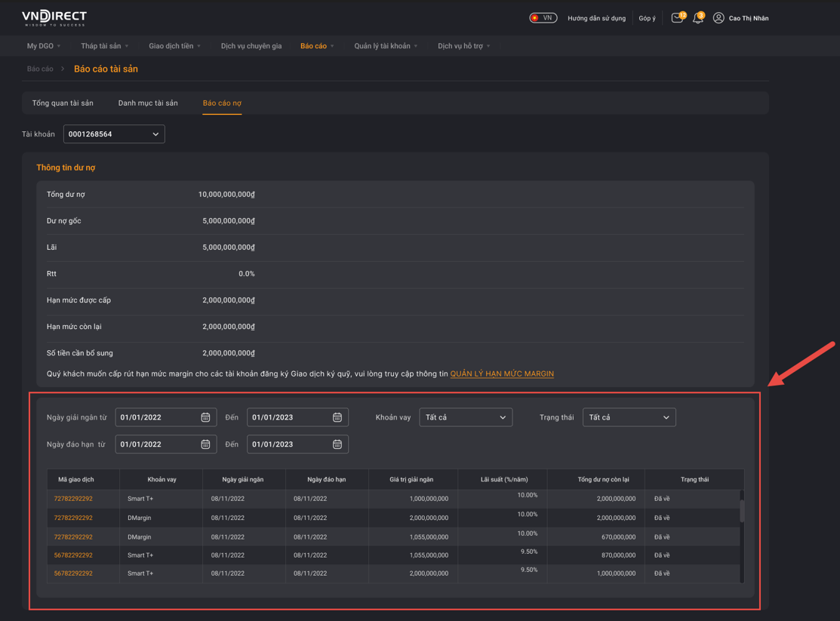The image size is (840, 621).
Task: Click the 670,000,000 remaining debt cell
Action: [x=618, y=537]
